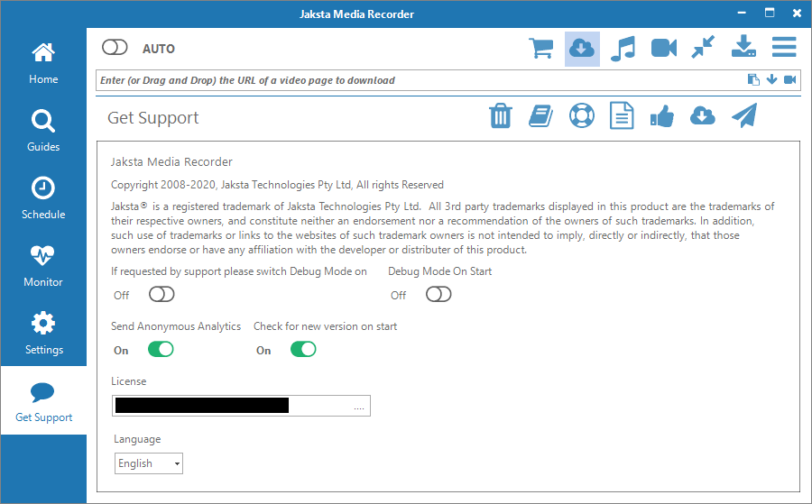Click the Copyright 2008-2020 line
The image size is (812, 504).
(x=277, y=185)
